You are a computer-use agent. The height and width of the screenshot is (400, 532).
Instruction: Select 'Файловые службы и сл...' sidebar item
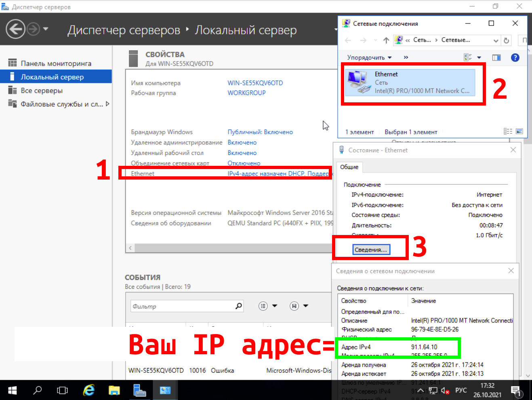pyautogui.click(x=56, y=104)
